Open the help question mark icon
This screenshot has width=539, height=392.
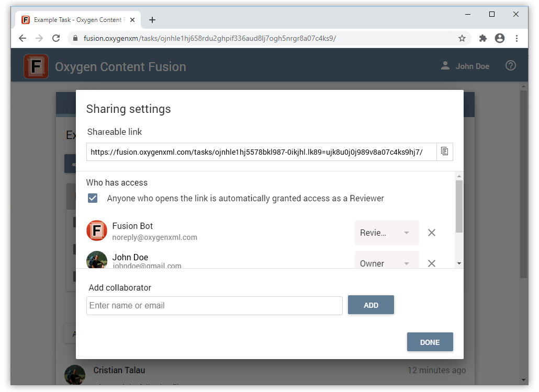coord(510,65)
